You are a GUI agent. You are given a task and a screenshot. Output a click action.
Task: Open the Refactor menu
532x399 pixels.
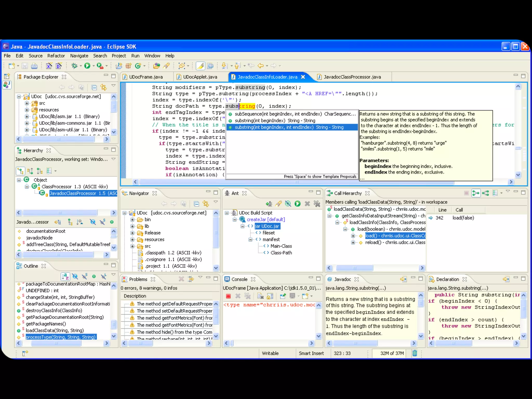56,56
